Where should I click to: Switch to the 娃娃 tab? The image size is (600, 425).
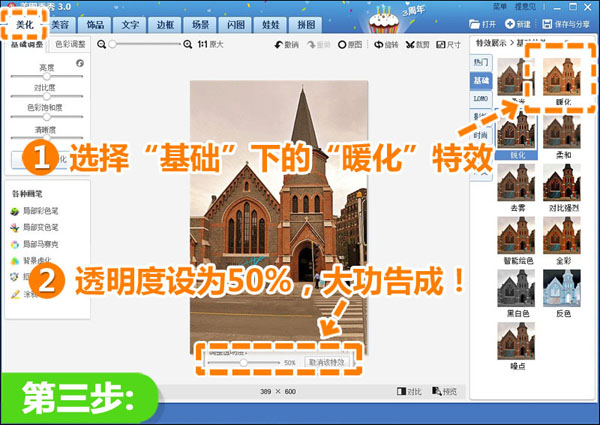coord(271,25)
